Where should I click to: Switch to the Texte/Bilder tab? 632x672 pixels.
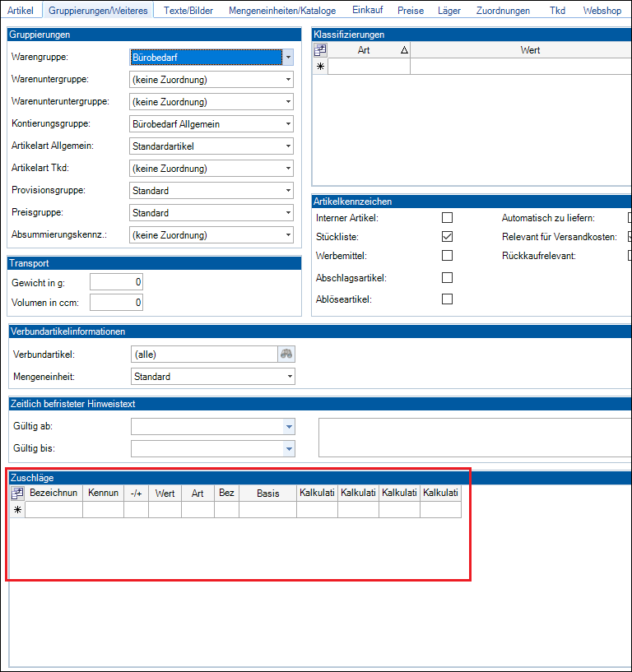click(188, 11)
